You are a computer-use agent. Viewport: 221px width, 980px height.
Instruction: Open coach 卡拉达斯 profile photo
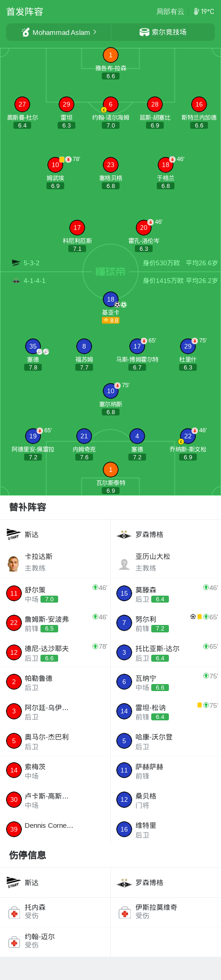click(13, 563)
